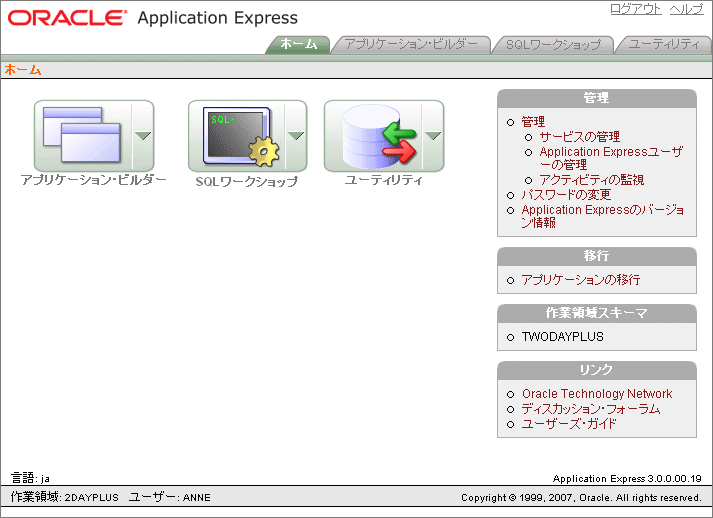Viewport: 713px width, 518px height.
Task: Click the SQLワークショップ caption under icon
Action: click(x=247, y=181)
